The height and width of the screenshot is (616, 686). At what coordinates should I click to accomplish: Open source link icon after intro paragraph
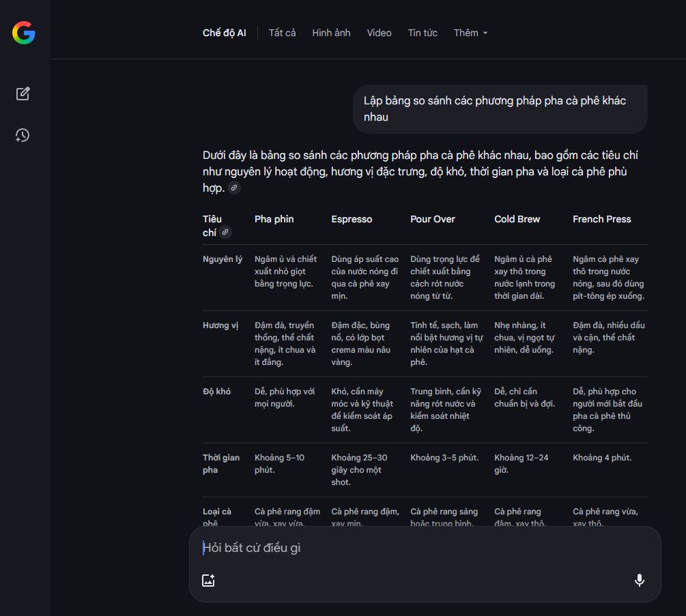[234, 188]
